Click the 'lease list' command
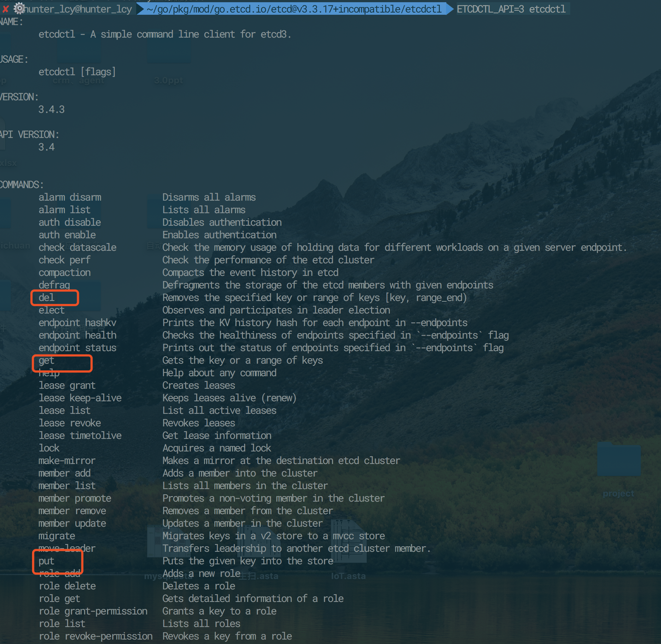Screen dimensions: 661x644 pos(65,411)
